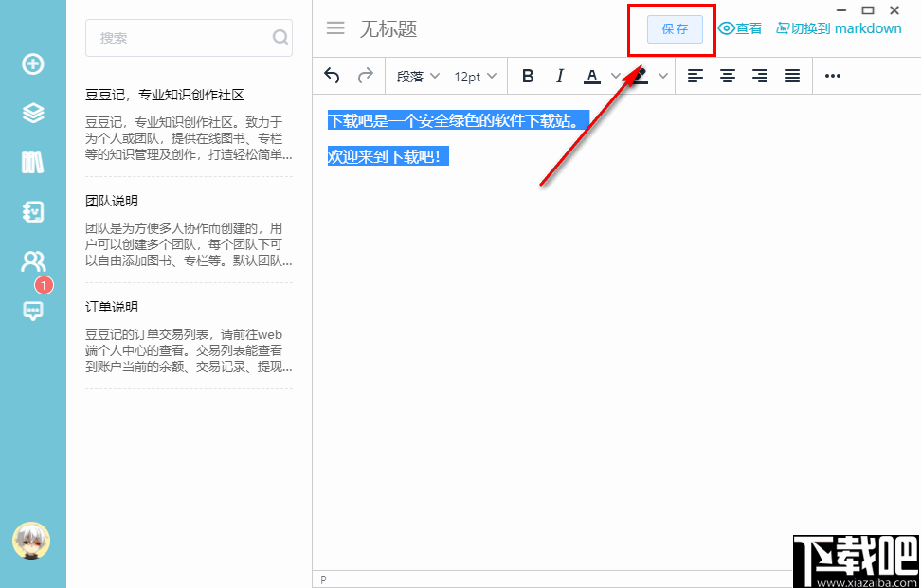The height and width of the screenshot is (588, 921).
Task: Select the library books icon in sidebar
Action: [x=32, y=162]
